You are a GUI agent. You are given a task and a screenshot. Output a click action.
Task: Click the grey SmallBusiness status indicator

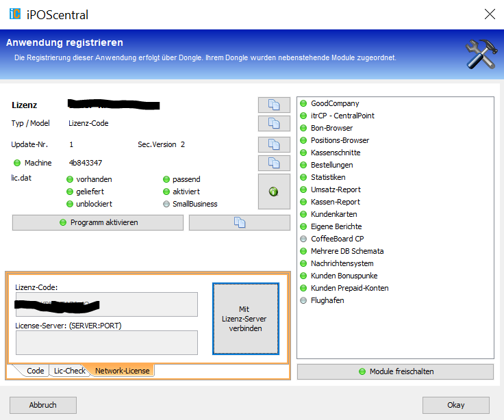click(x=166, y=204)
